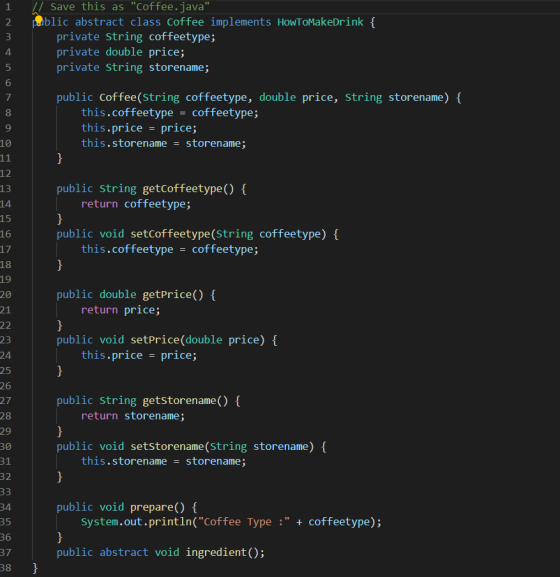Click the 'implements' keyword on line 2
This screenshot has height=577, width=560.
(241, 22)
